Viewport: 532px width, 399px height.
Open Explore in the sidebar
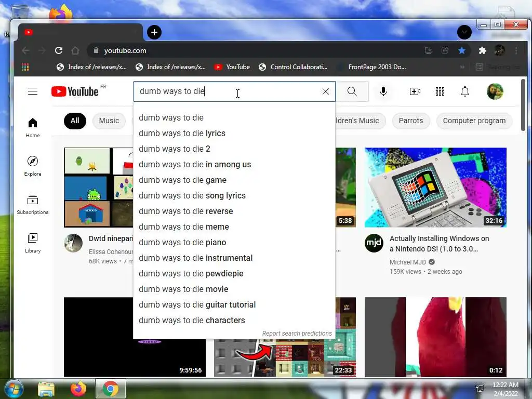33,166
